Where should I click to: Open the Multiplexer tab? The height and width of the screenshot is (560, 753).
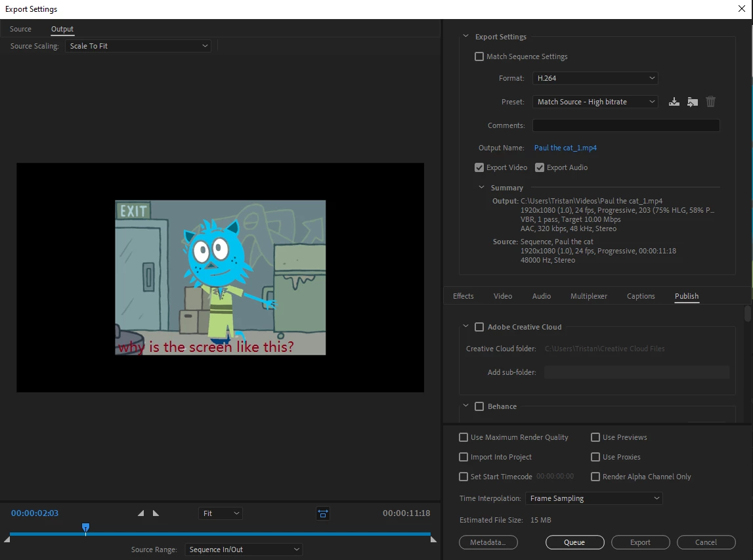pos(589,296)
